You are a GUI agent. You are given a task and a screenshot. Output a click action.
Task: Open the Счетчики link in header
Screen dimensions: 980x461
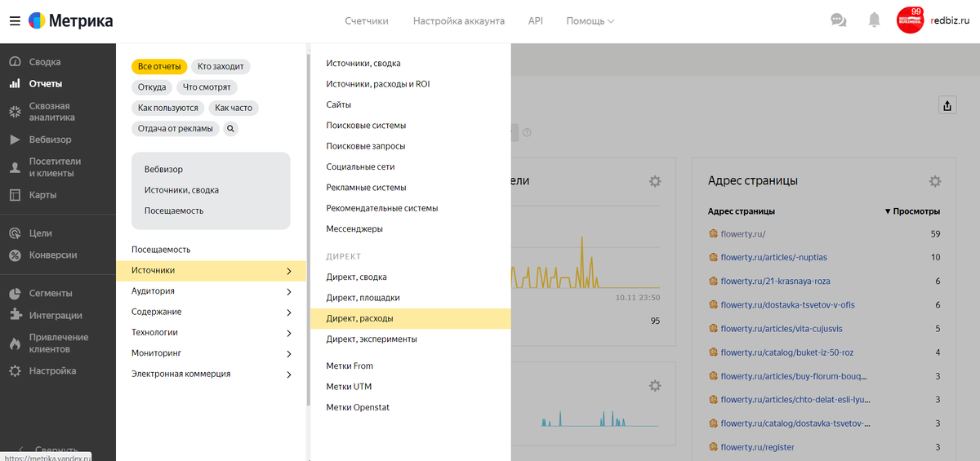[367, 21]
